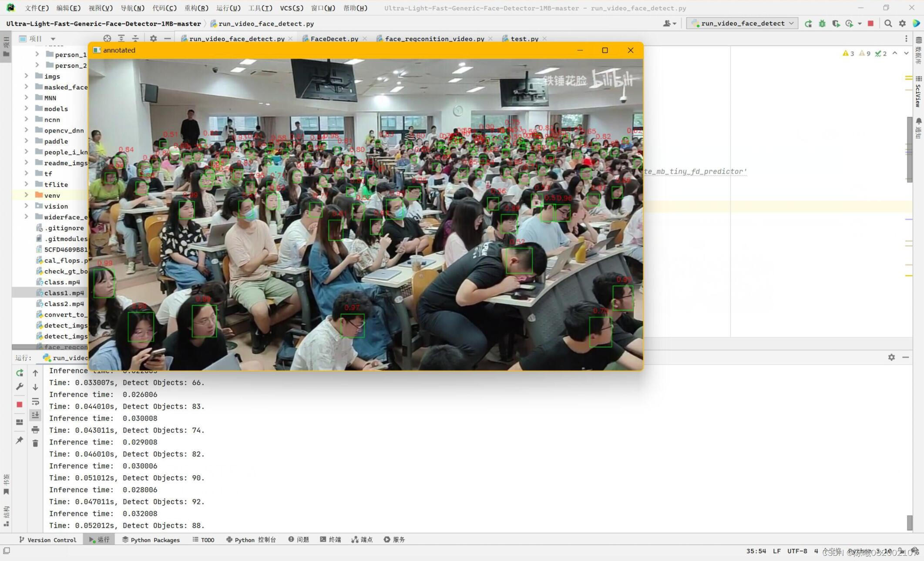Select class2.mp4 file in project tree
This screenshot has width=924, height=561.
(64, 304)
